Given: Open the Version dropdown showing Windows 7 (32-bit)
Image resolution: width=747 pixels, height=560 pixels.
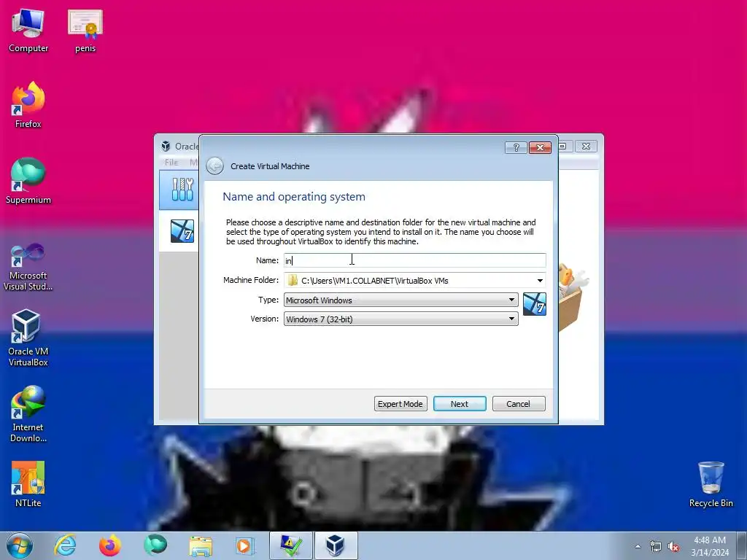Looking at the screenshot, I should click(400, 319).
